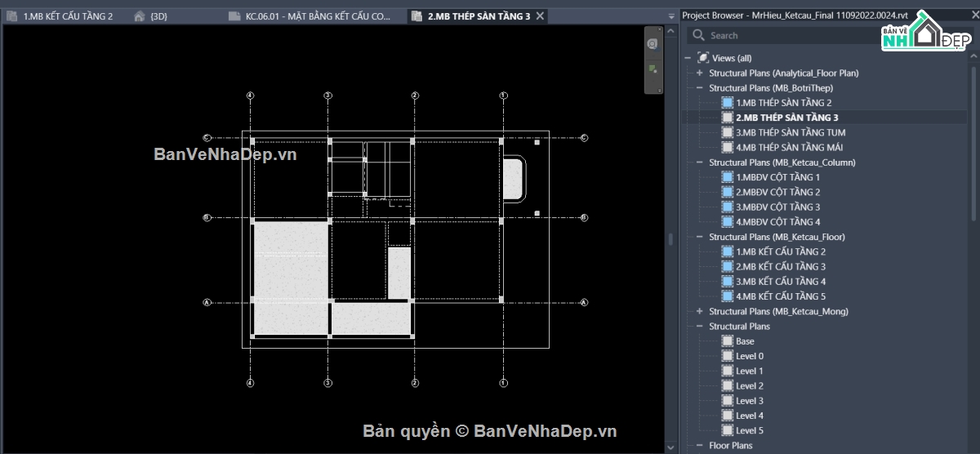Select the 1.MB THÉP SÀN TẦNG 2 view icon

tap(728, 103)
